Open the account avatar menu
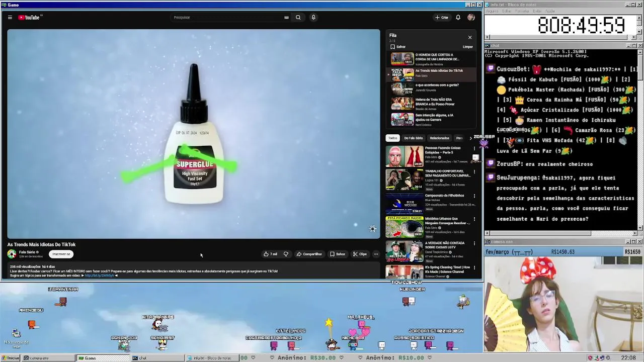Viewport: 644px width, 362px height. 471,17
